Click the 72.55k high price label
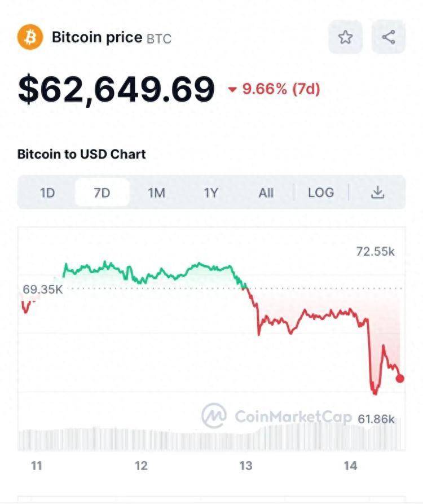423x504 pixels. [376, 252]
